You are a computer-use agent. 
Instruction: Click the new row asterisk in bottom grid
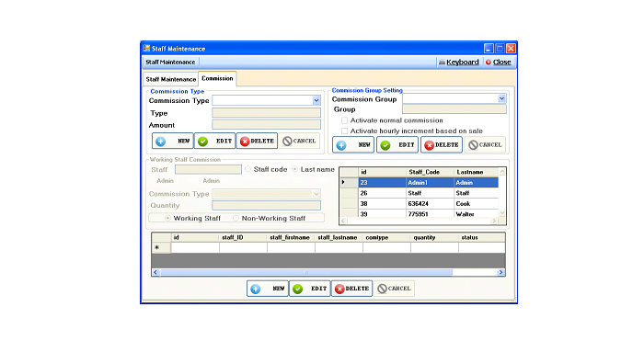click(x=157, y=247)
